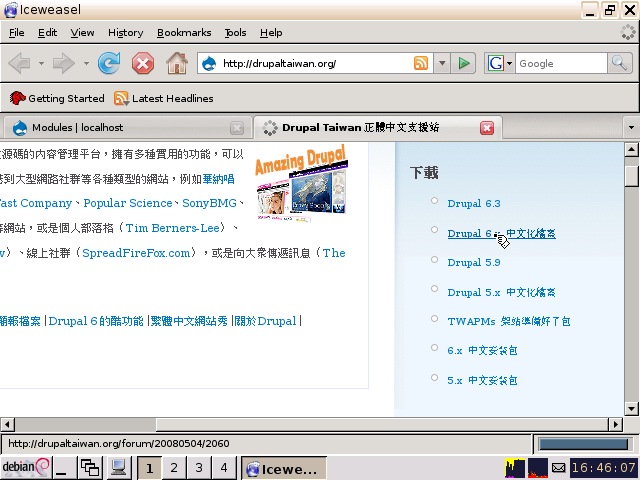Click the page load progress bar

coord(583,444)
